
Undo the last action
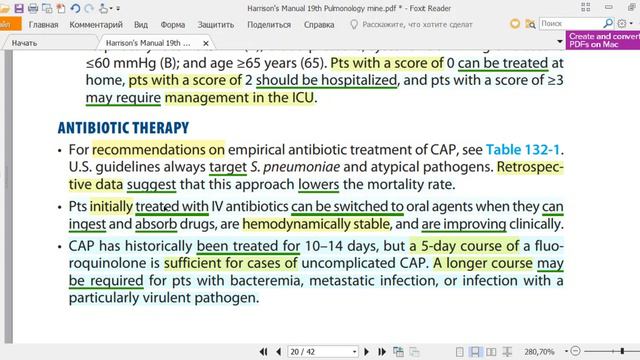click(75, 8)
